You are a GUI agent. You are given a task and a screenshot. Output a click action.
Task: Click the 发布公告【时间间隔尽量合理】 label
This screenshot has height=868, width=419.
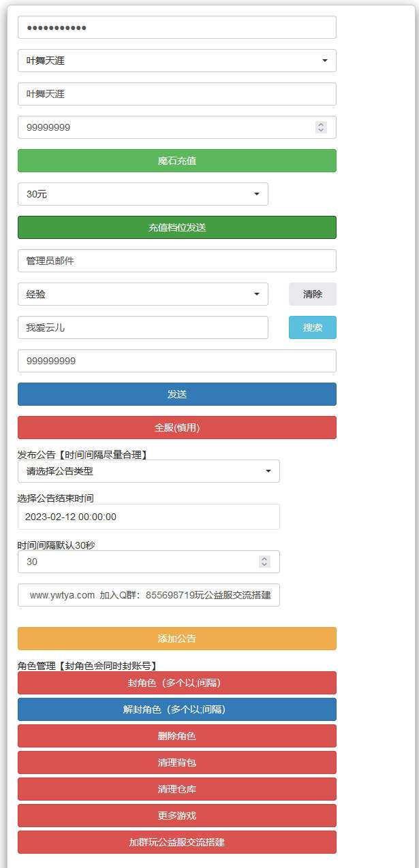(82, 454)
